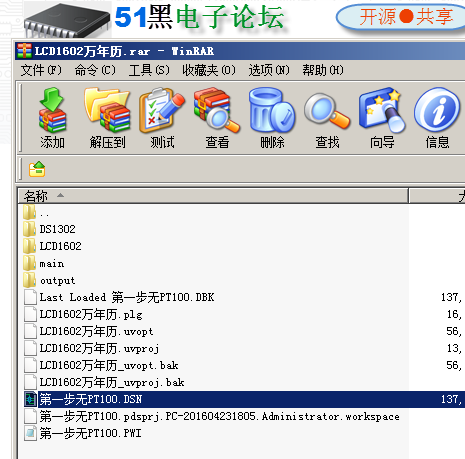Click the 第一步无PT100.DSN file icon
Viewport: 465px width, 459px height.
coord(30,399)
